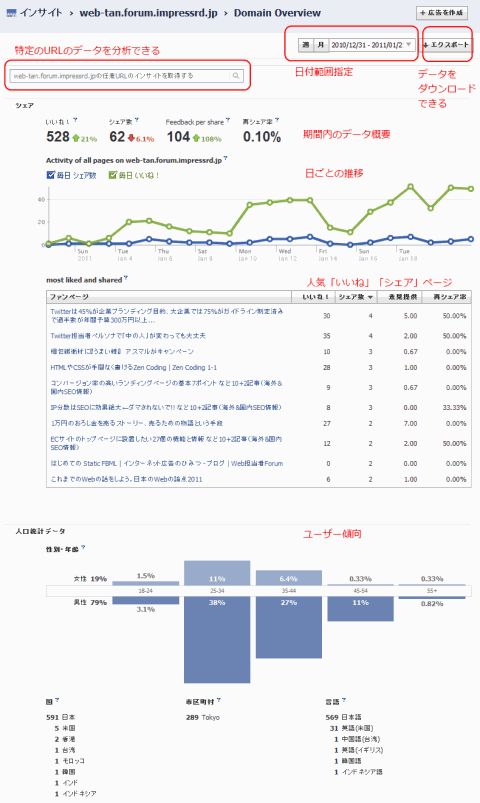Click the search magnifier icon in URL field

236,76
